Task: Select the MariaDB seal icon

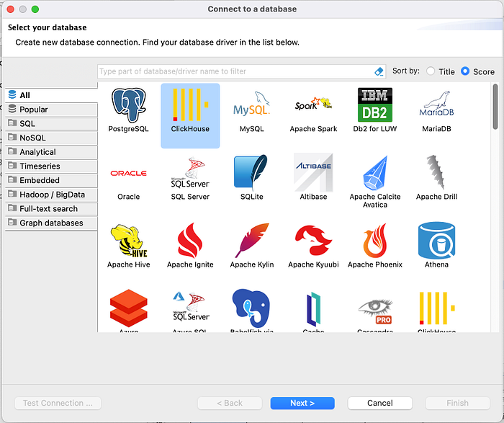Action: [436, 110]
